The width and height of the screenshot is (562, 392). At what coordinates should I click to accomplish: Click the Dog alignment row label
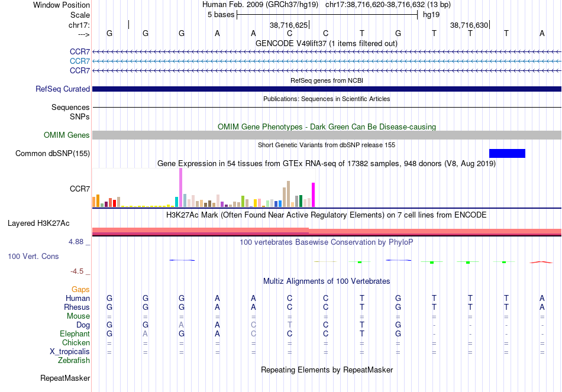pyautogui.click(x=83, y=325)
